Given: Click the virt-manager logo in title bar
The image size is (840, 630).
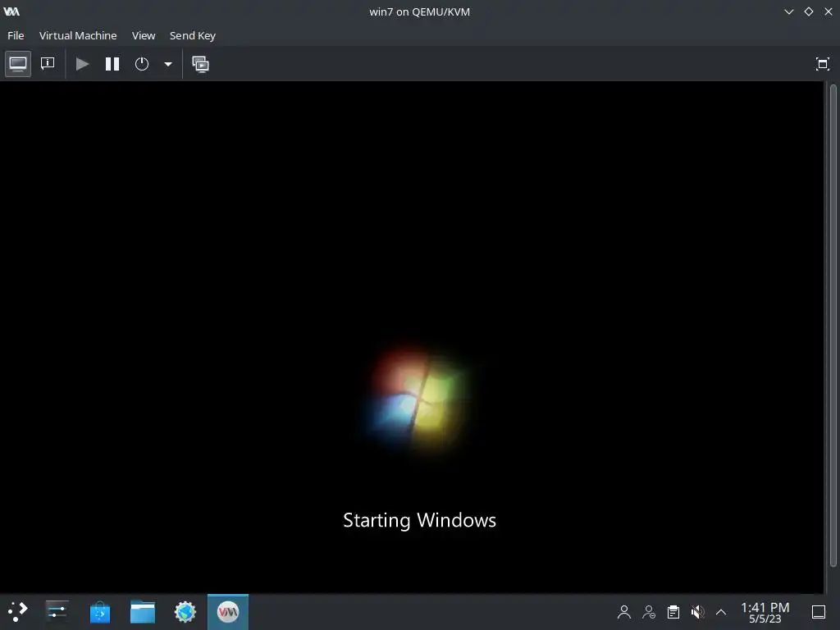Looking at the screenshot, I should (11, 11).
